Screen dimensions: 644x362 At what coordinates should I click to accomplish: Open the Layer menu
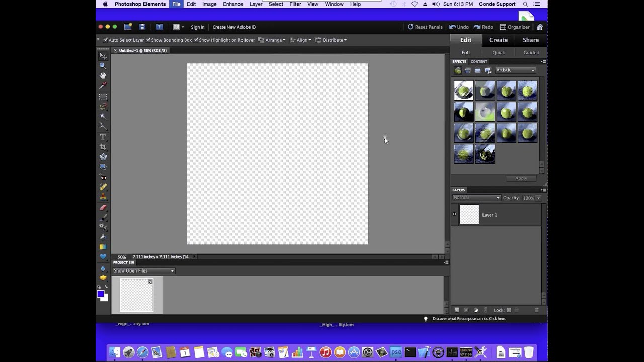tap(256, 4)
